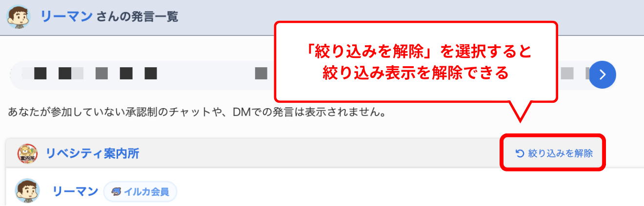Image resolution: width=644 pixels, height=206 pixels.
Task: Open the リベシティ案内所 chat link
Action: [93, 154]
